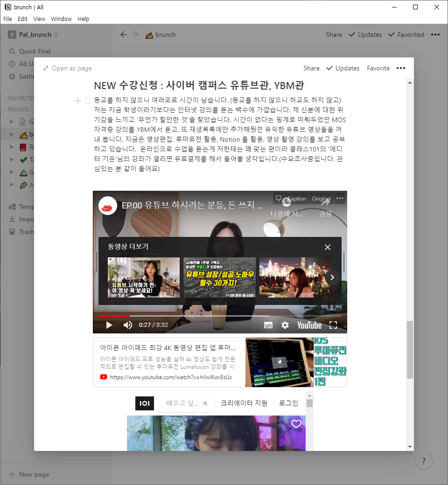Viewport: 448px width, 485px height.
Task: Seek on the YouTube progress bar
Action: [x=220, y=316]
